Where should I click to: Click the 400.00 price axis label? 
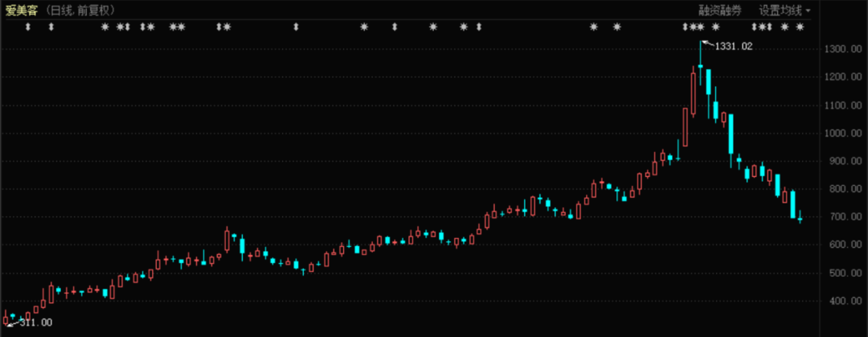(x=845, y=301)
